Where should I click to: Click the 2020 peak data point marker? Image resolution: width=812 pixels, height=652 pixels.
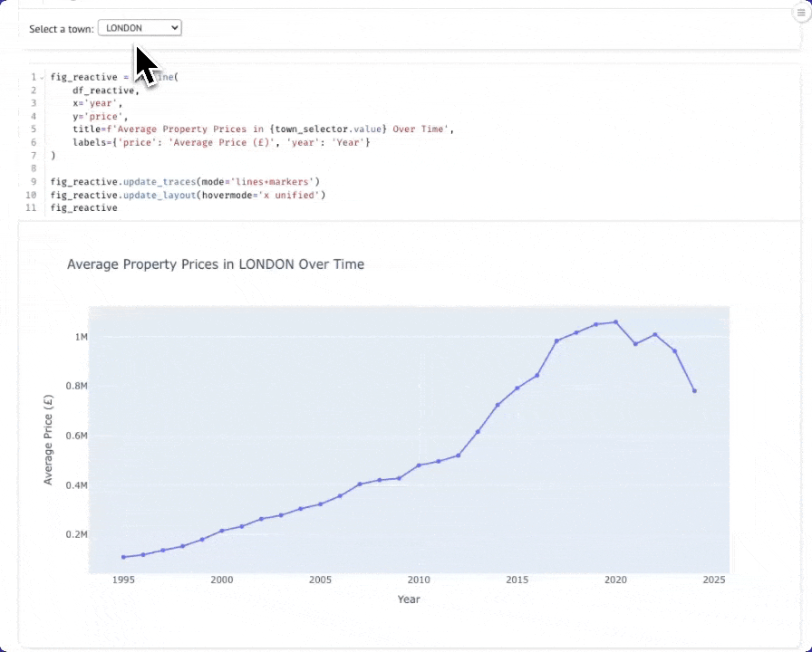(x=616, y=321)
